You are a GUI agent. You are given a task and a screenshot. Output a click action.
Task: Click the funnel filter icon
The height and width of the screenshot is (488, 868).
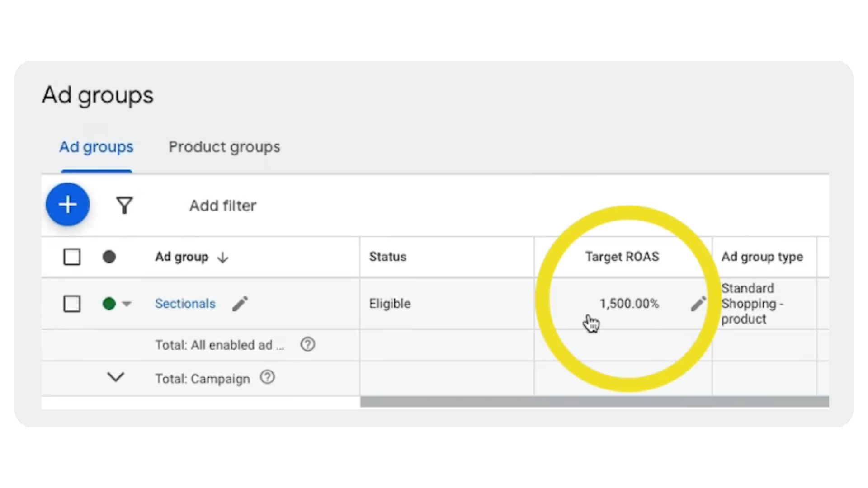coord(124,206)
